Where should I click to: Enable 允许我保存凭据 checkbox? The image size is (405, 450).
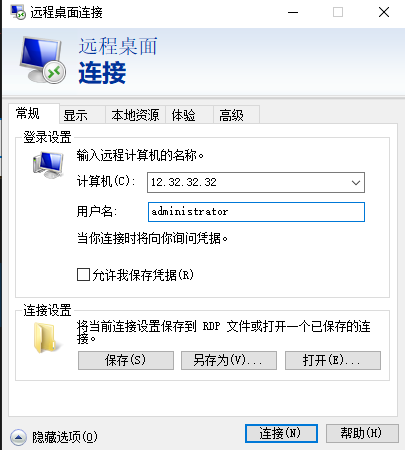coord(83,275)
